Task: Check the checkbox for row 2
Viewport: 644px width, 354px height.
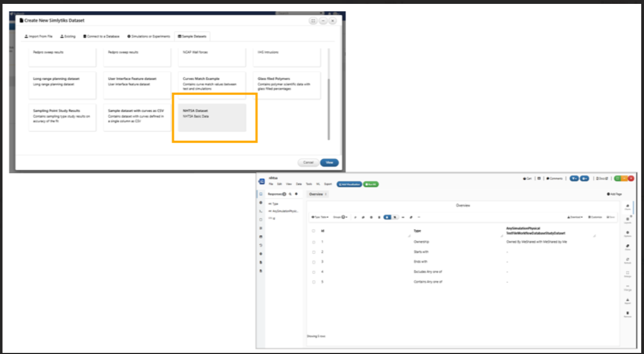Action: click(314, 252)
